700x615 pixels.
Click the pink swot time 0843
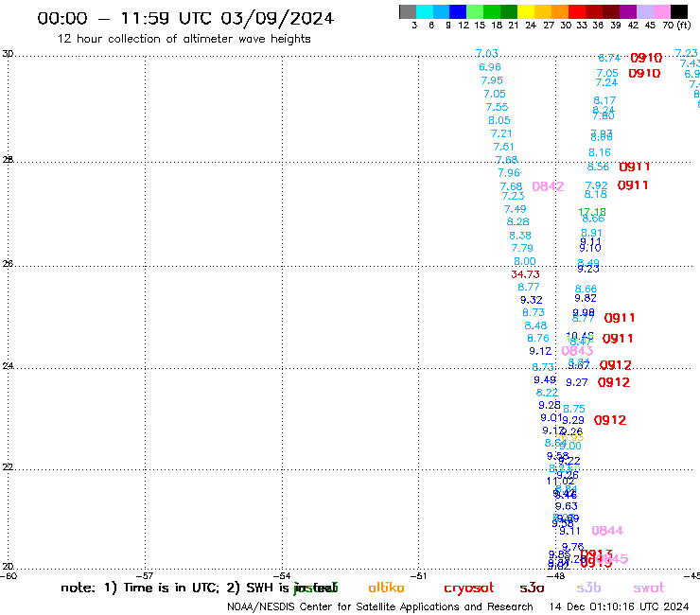tap(577, 351)
